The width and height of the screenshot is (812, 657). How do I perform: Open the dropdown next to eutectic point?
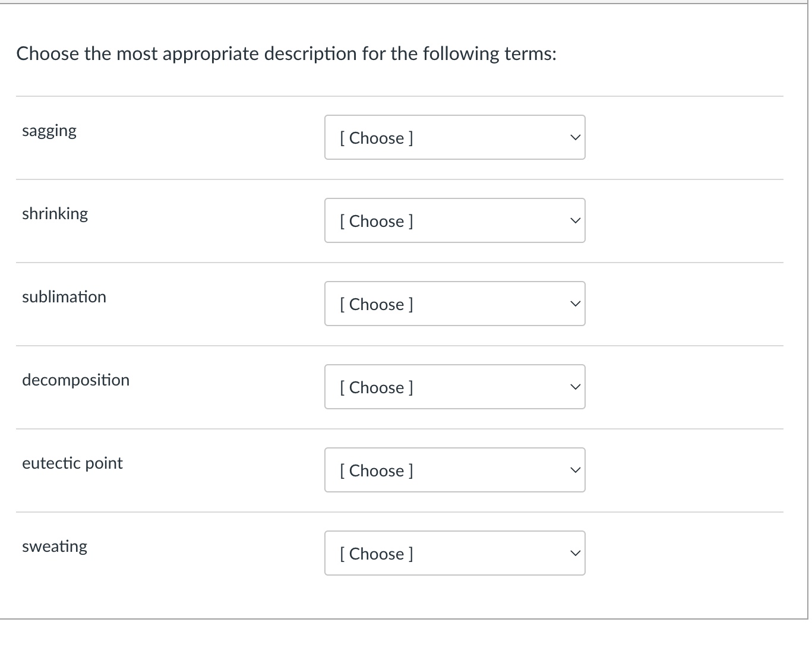(x=454, y=470)
